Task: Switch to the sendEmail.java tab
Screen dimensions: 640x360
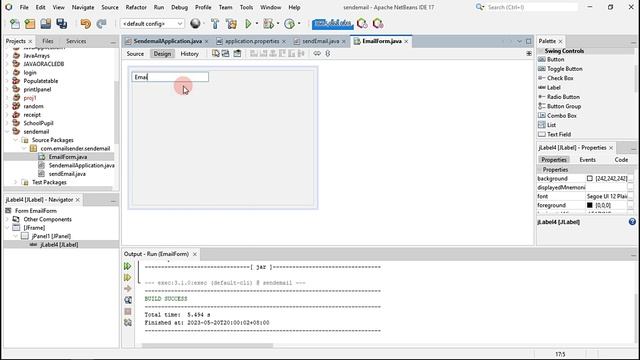Action: (x=320, y=41)
